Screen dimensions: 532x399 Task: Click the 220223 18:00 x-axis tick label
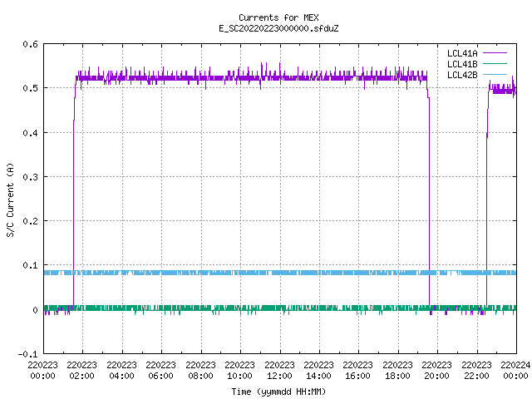click(397, 371)
